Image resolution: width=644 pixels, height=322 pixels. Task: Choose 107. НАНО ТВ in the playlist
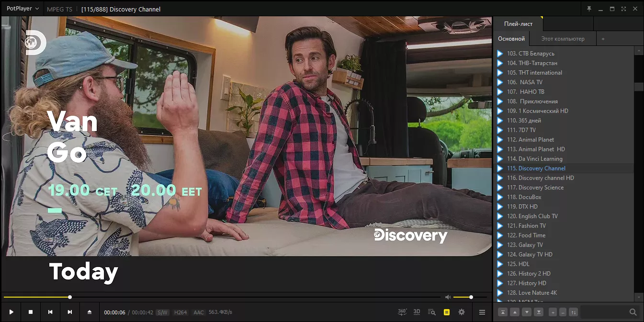(x=564, y=92)
